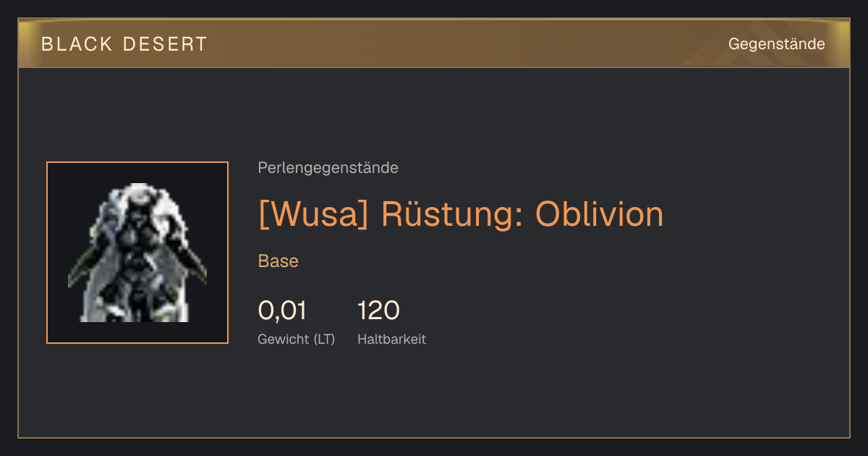Screen dimensions: 868x456
Task: Select the Gewicht (LT) label
Action: 297,339
